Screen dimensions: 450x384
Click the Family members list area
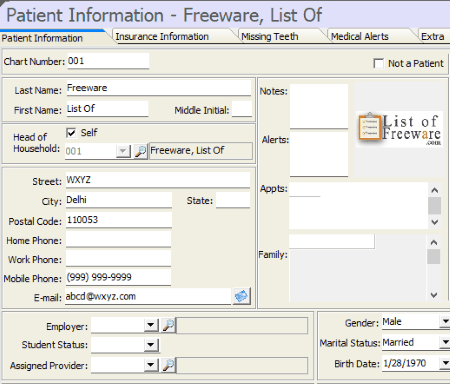pos(357,275)
